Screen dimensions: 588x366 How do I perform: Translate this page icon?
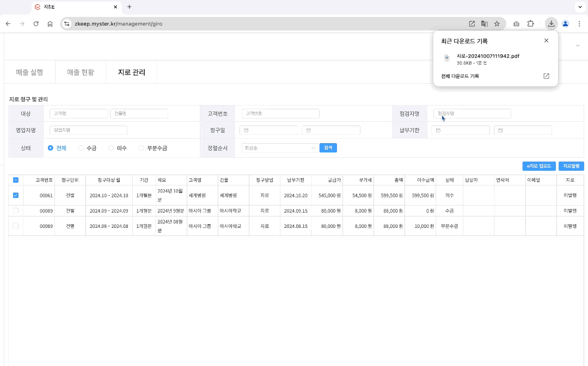click(485, 23)
